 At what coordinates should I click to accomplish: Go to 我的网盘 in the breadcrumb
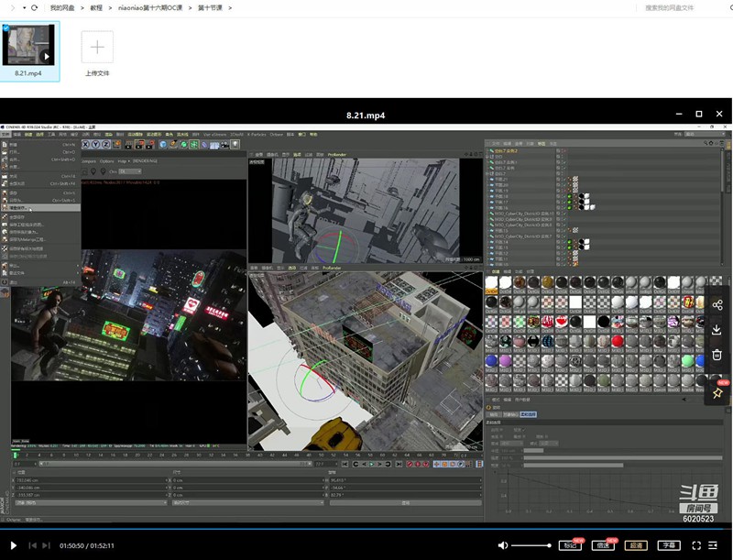[x=63, y=7]
